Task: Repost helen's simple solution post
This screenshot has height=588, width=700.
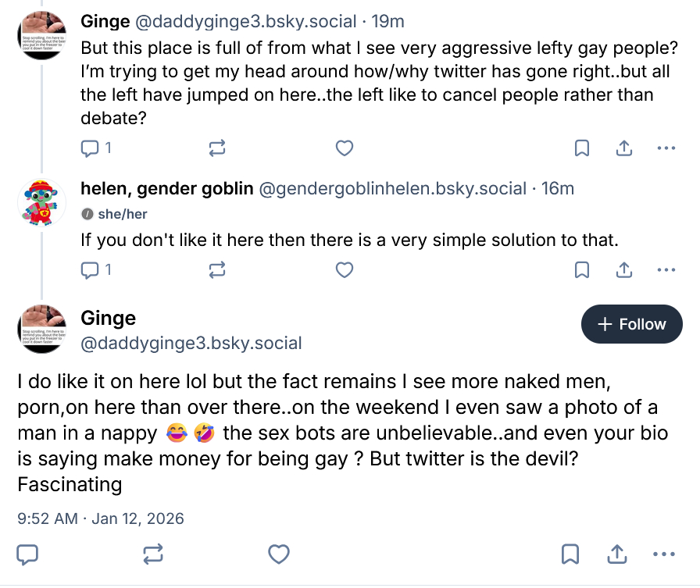Action: (217, 270)
